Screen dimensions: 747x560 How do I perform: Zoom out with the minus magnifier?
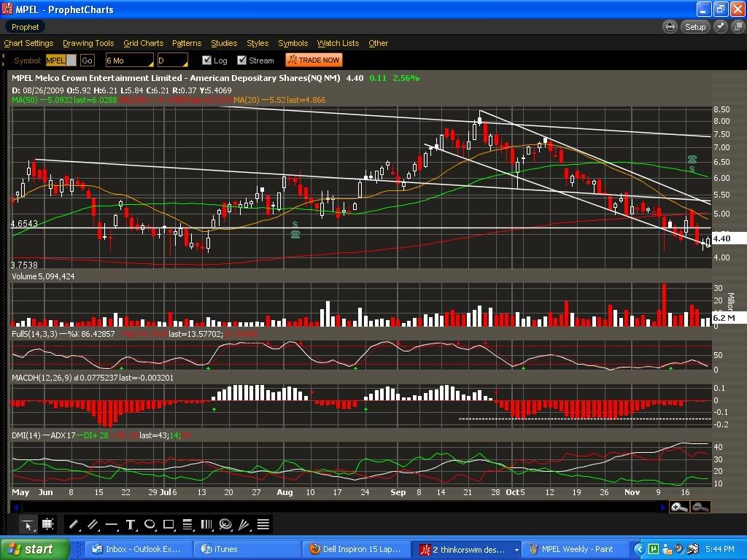(700, 507)
